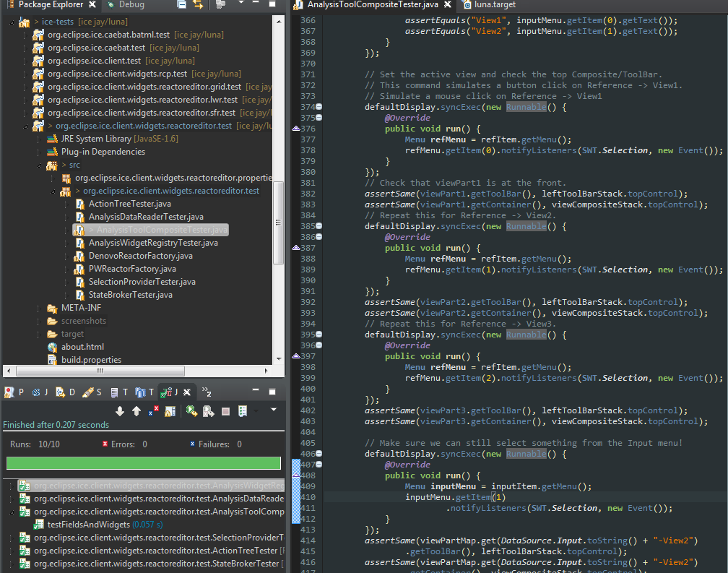Select testFieldsAndWidgets test result
The height and width of the screenshot is (573, 728).
tap(88, 525)
